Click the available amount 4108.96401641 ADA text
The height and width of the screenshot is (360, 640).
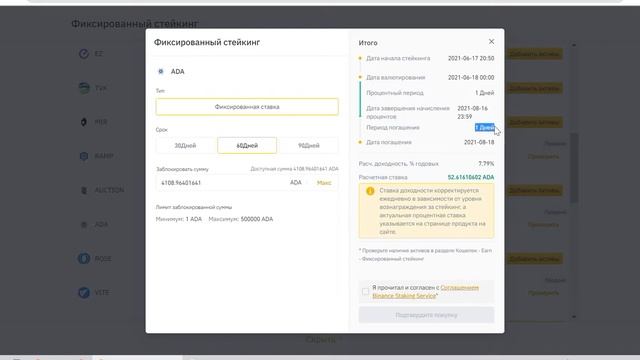tap(294, 169)
